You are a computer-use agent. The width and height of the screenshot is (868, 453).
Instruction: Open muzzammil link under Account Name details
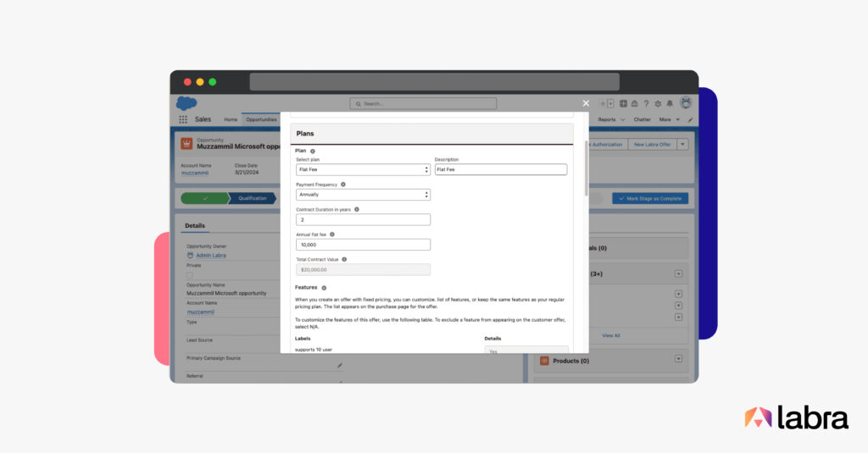(x=200, y=312)
